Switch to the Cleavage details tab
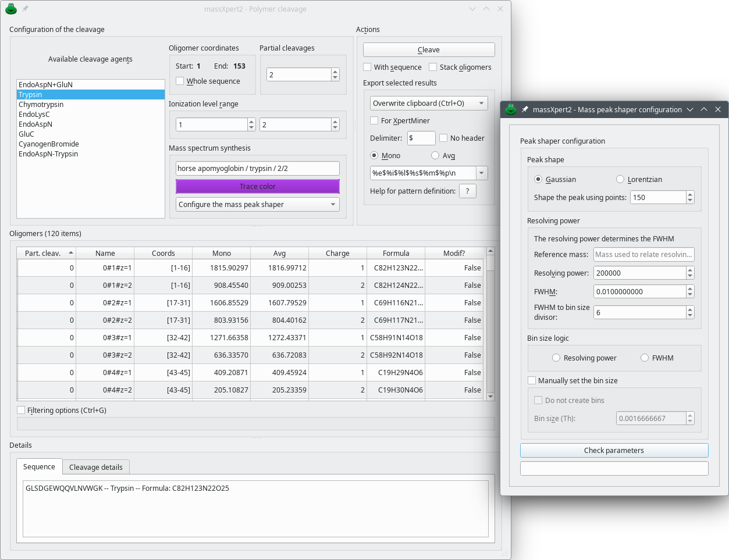This screenshot has width=729, height=560. click(96, 468)
